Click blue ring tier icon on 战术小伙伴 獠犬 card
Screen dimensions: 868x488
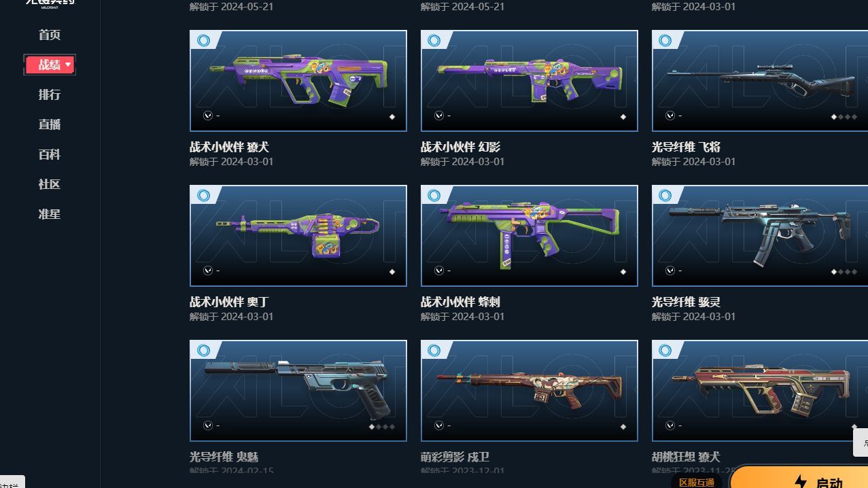tap(203, 41)
